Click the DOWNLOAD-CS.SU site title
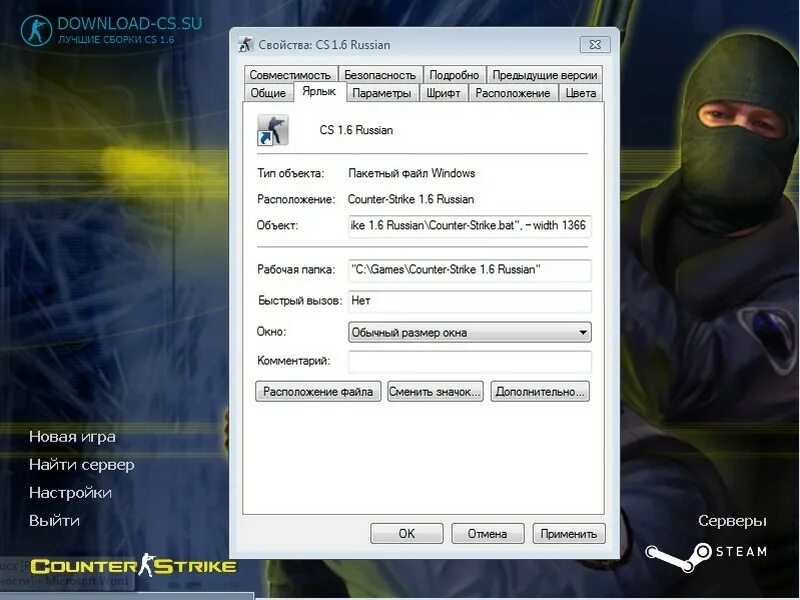The width and height of the screenshot is (800, 600). pos(130,23)
